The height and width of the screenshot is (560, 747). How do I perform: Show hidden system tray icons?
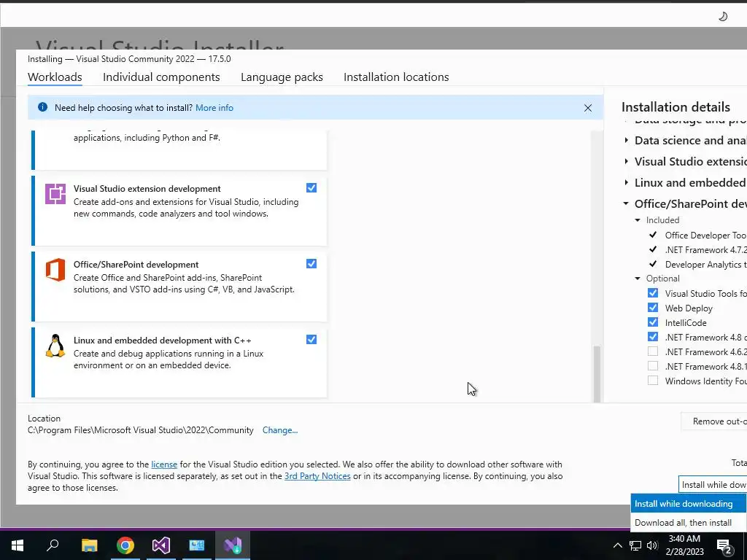pyautogui.click(x=617, y=545)
